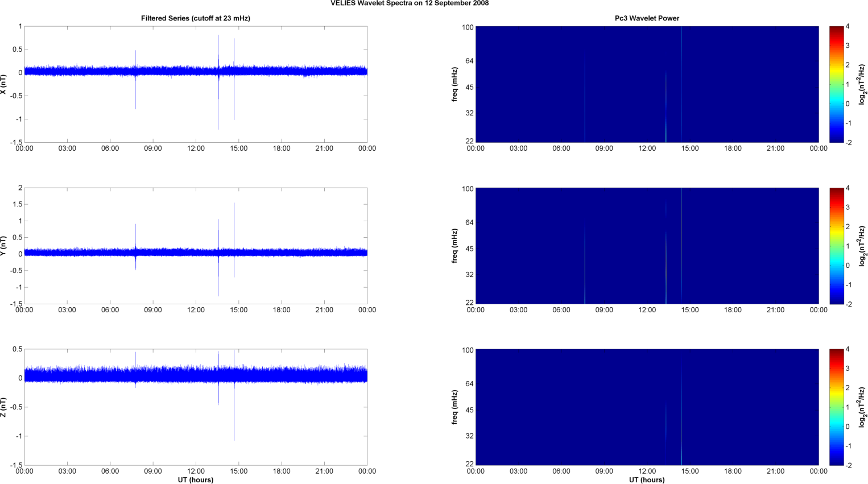Click the spike near 14:40 in the X series
Image resolution: width=868 pixels, height=484 pixels.
[234, 79]
